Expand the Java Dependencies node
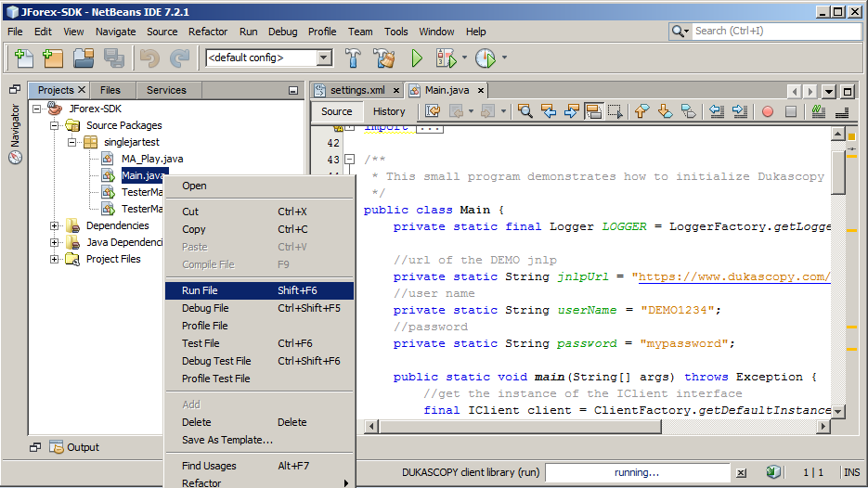 click(x=54, y=242)
